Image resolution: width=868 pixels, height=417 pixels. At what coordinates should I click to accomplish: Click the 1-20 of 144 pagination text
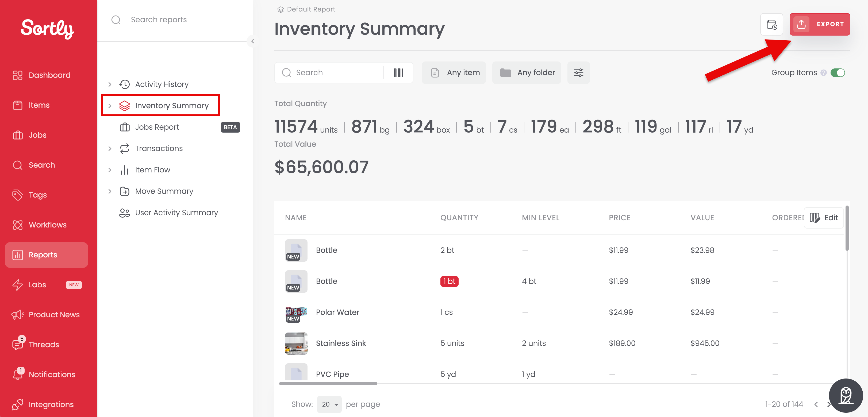[784, 404]
